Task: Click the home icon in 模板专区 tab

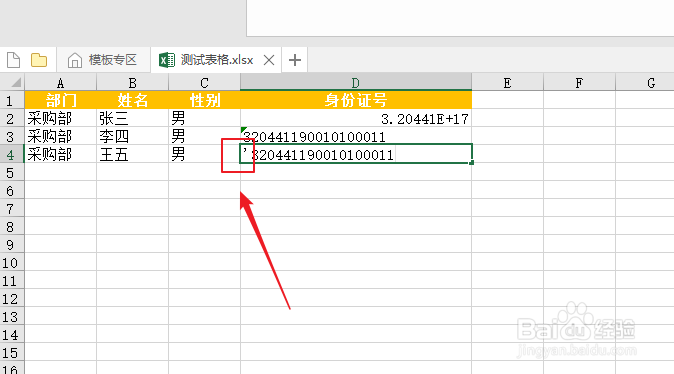Action: tap(75, 60)
